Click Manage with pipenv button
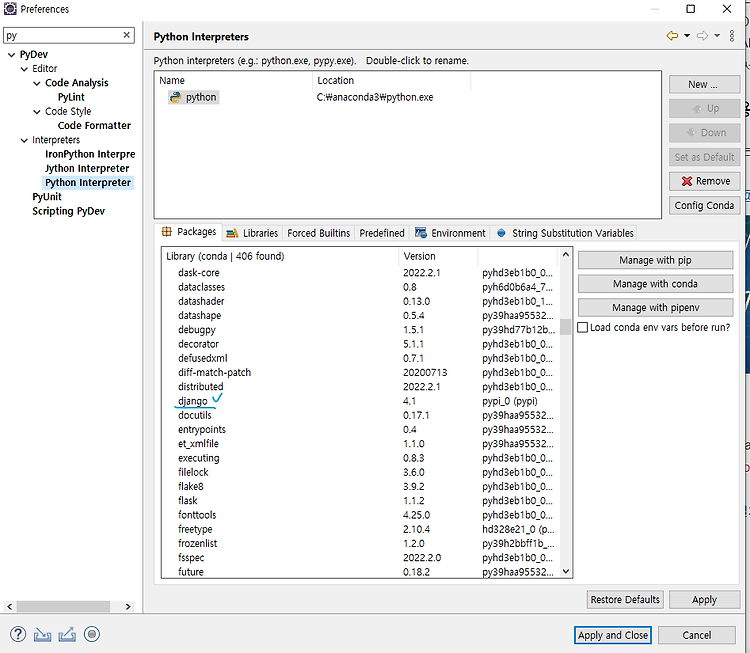The image size is (750, 653). [x=655, y=308]
